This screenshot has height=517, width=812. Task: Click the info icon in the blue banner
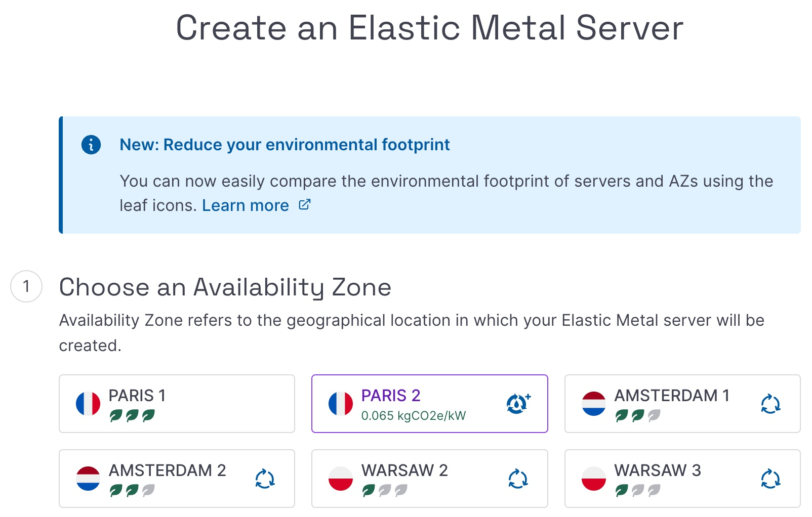pos(91,144)
